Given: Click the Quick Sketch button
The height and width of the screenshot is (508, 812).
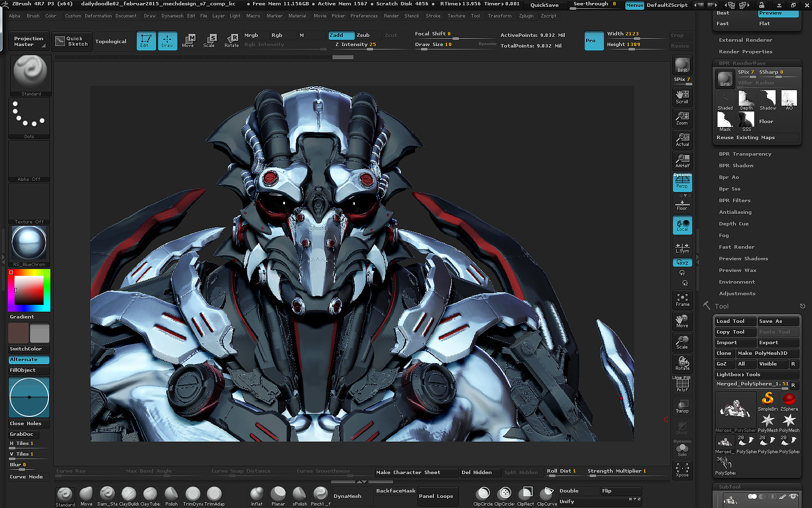Looking at the screenshot, I should click(72, 41).
